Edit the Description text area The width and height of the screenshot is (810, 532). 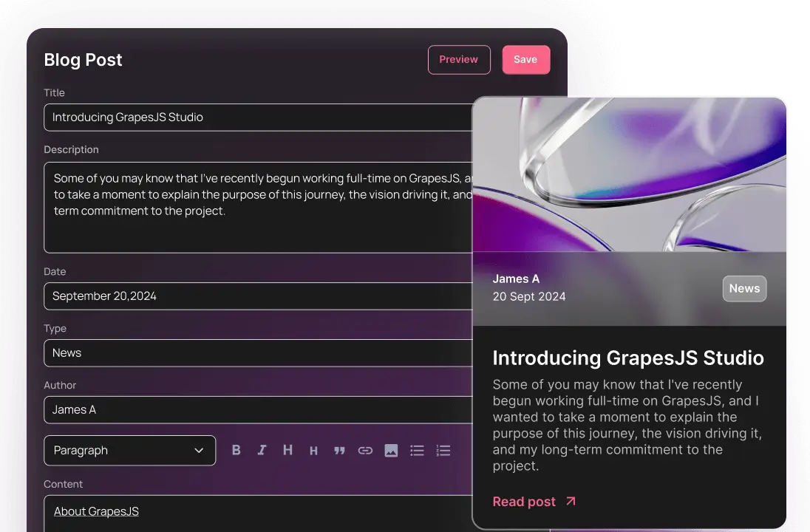coord(258,208)
